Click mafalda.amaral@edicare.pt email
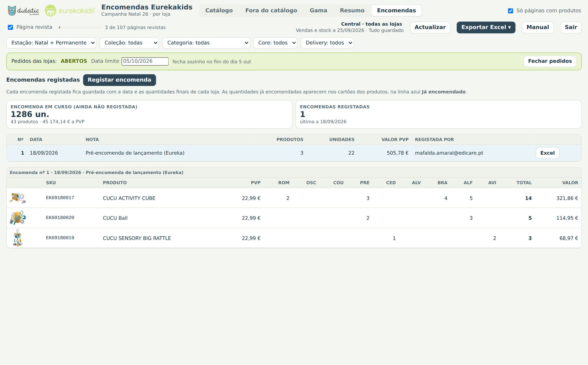The image size is (588, 365). click(449, 153)
